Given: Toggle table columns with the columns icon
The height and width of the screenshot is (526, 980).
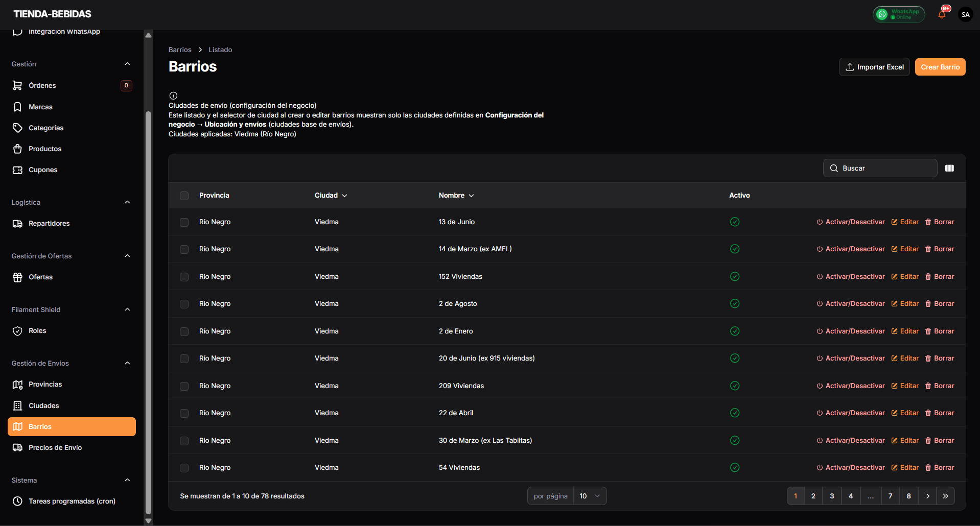Looking at the screenshot, I should point(949,169).
